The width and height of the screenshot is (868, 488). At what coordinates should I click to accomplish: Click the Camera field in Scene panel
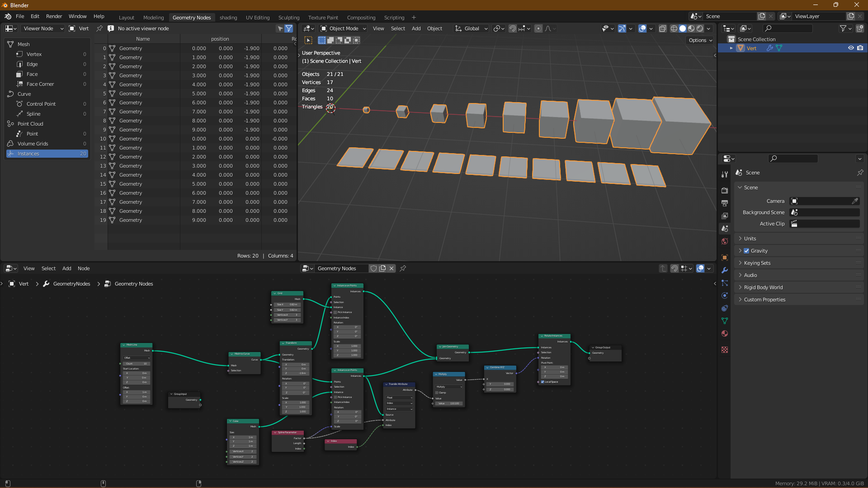click(825, 201)
